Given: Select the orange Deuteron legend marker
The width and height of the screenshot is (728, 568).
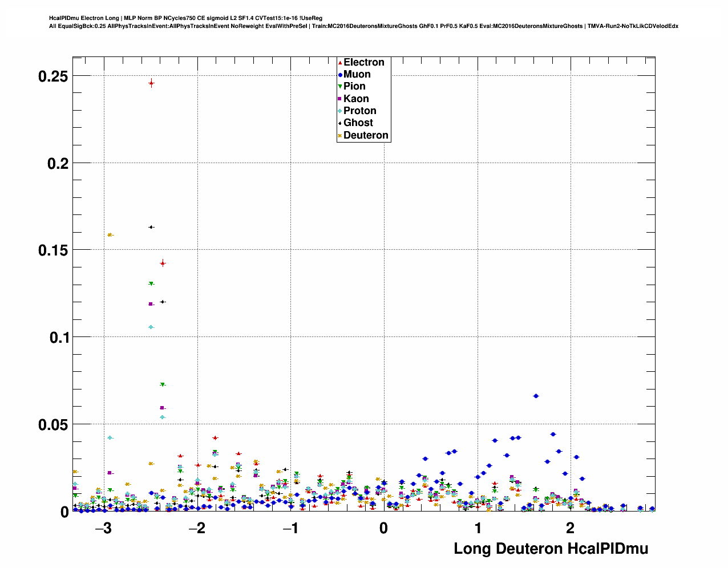Looking at the screenshot, I should point(340,136).
